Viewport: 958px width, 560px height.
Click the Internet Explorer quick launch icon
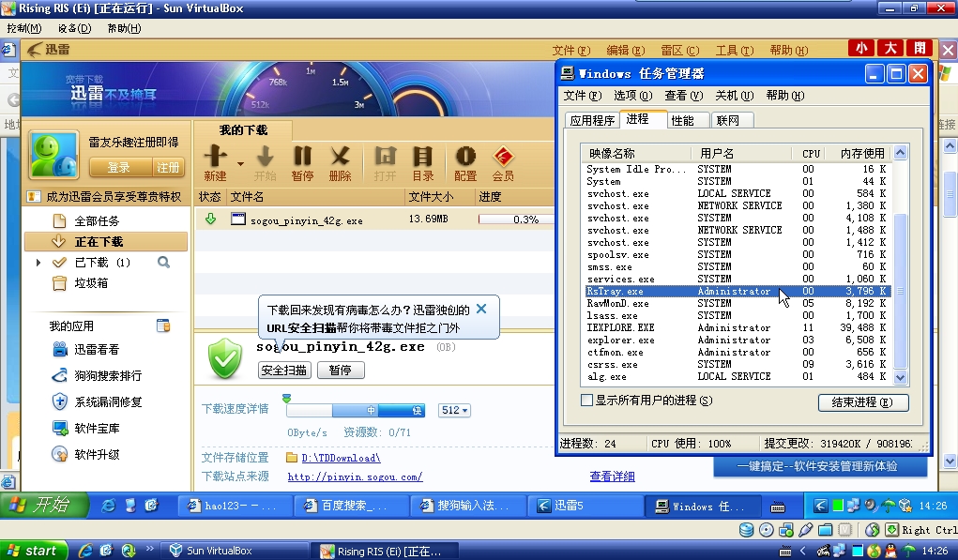point(108,506)
